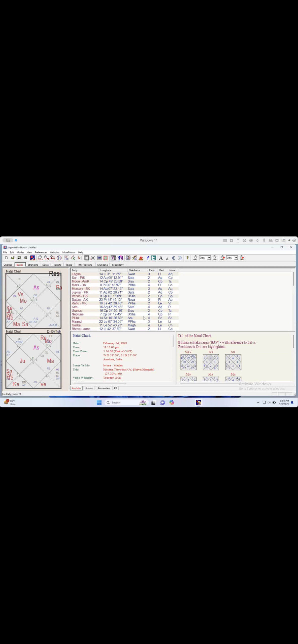Open the Windows Start menu

(99, 403)
